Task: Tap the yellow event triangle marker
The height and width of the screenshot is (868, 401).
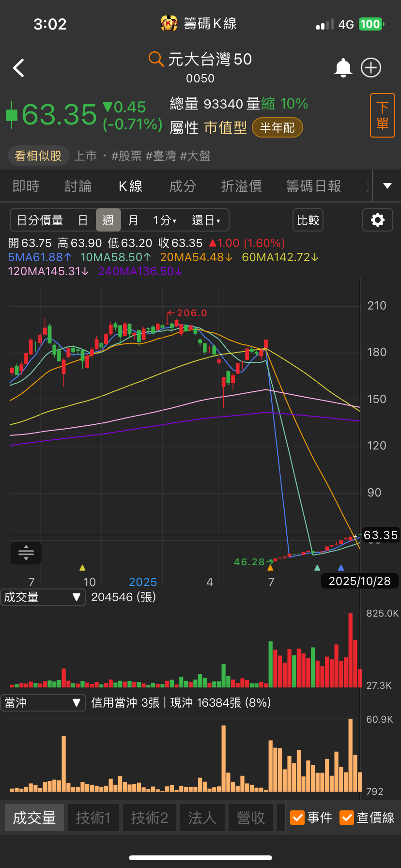Action: coord(82,568)
